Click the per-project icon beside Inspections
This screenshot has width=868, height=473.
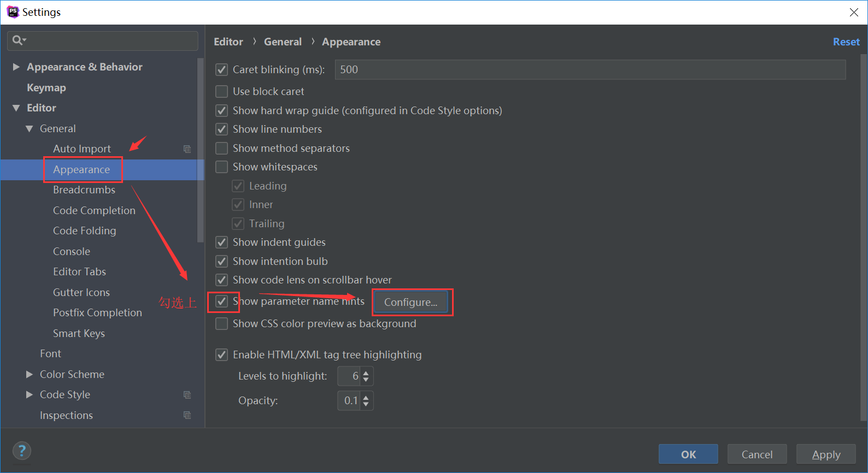(x=187, y=415)
